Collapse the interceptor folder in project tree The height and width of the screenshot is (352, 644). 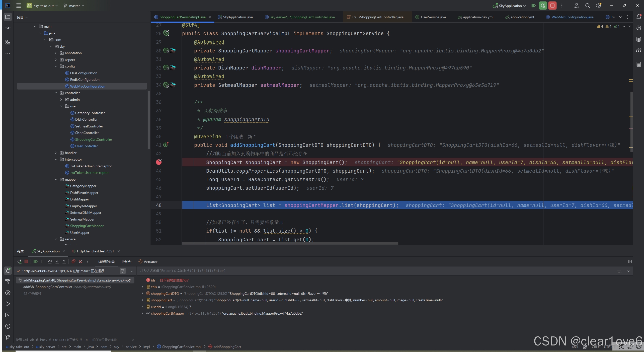(x=56, y=159)
